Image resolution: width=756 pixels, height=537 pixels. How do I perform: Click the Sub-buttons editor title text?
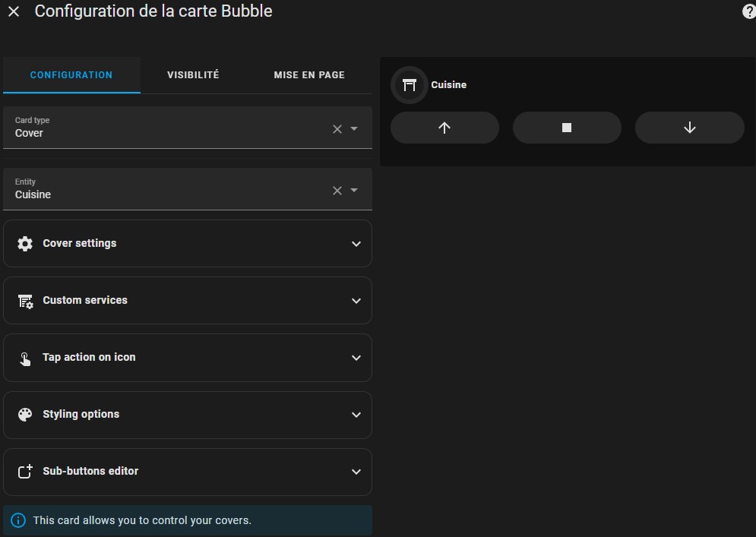point(90,471)
